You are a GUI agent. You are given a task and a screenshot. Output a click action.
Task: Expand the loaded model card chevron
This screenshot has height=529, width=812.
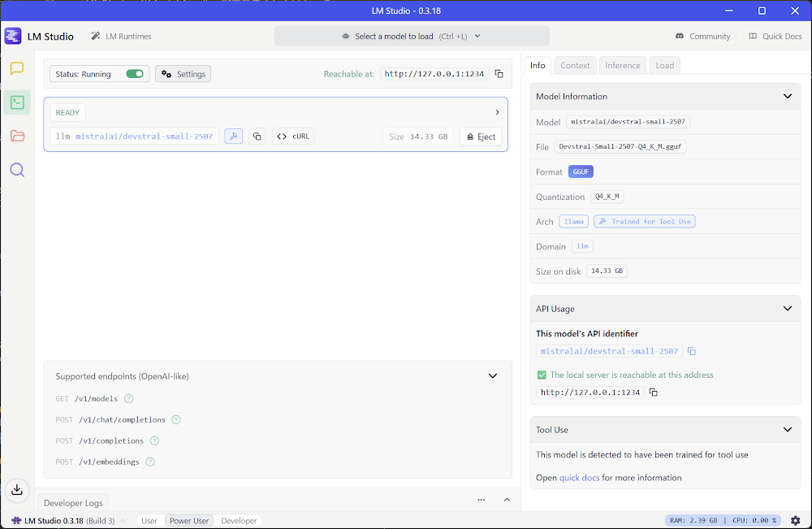[x=497, y=112]
